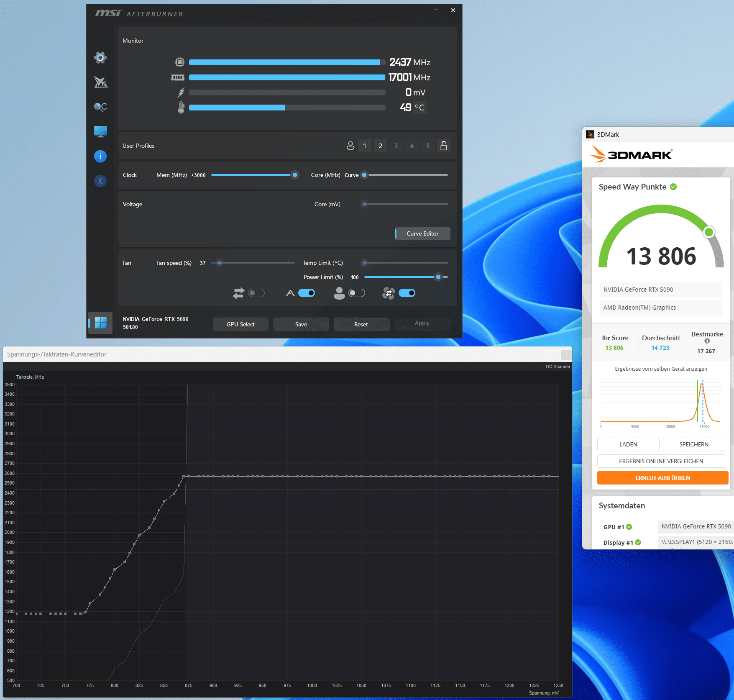This screenshot has height=700, width=734.
Task: Click SPEICHERN in 3DMark
Action: [x=694, y=444]
